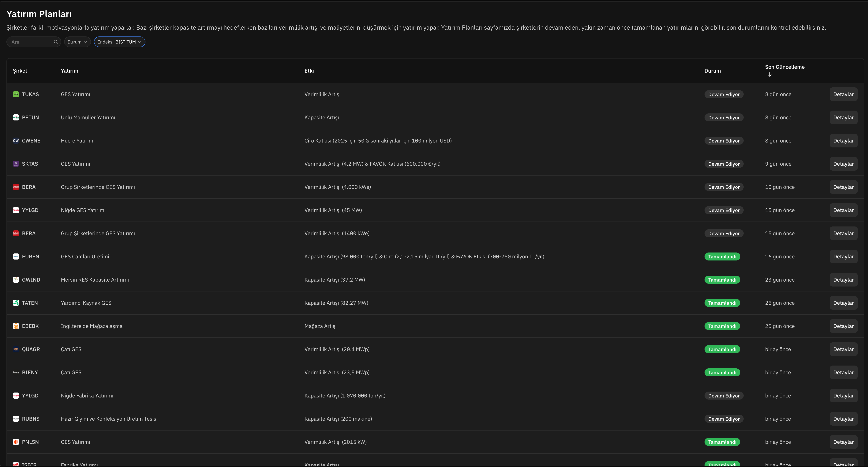Click the TUKAS company logo icon
This screenshot has height=467, width=868.
tap(16, 94)
